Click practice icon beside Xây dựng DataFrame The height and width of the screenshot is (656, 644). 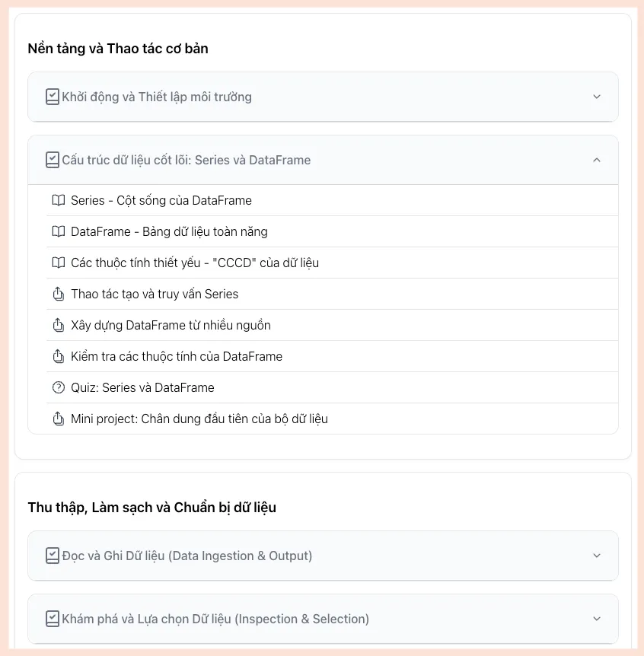59,326
